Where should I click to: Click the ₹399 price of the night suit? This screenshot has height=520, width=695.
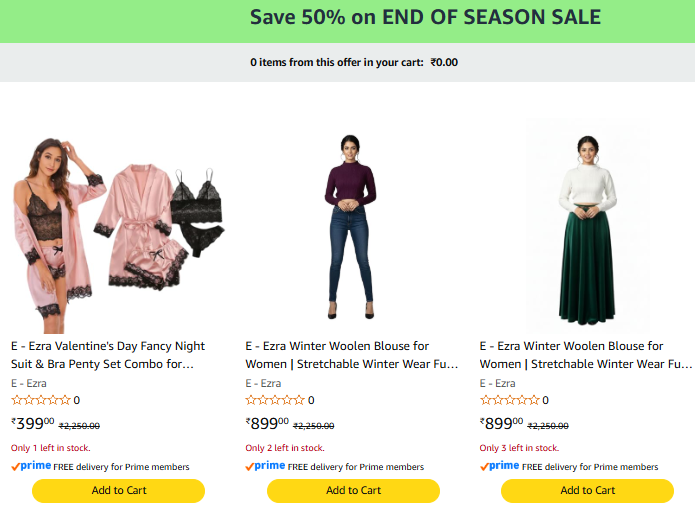pyautogui.click(x=33, y=423)
